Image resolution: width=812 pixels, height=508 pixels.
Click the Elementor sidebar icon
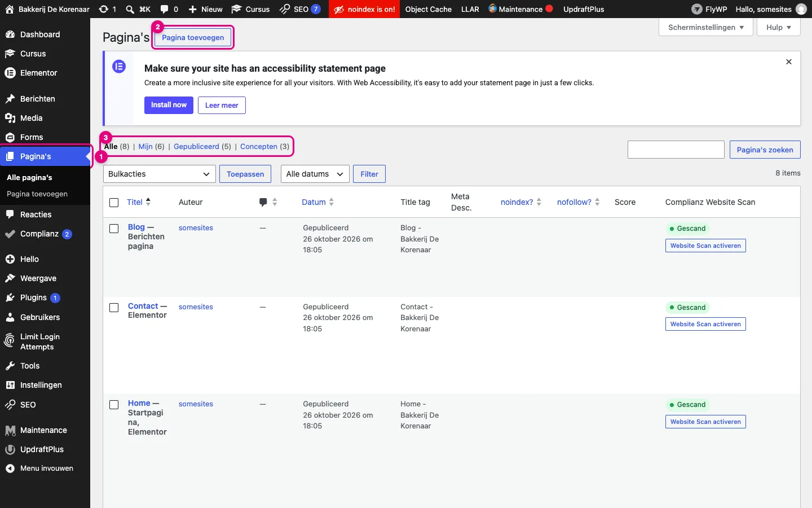[10, 73]
